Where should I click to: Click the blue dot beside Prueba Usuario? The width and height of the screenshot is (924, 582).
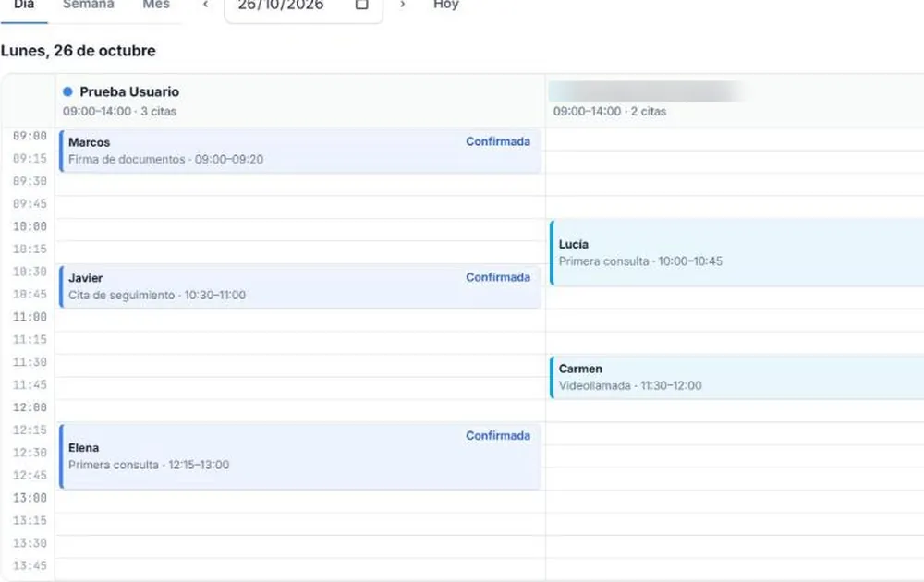tap(67, 91)
